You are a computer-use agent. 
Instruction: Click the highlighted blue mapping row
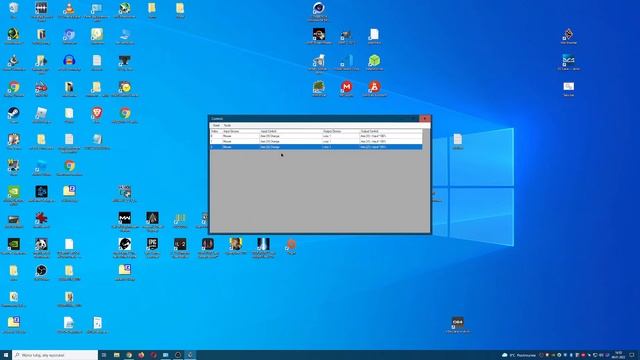pyautogui.click(x=316, y=147)
